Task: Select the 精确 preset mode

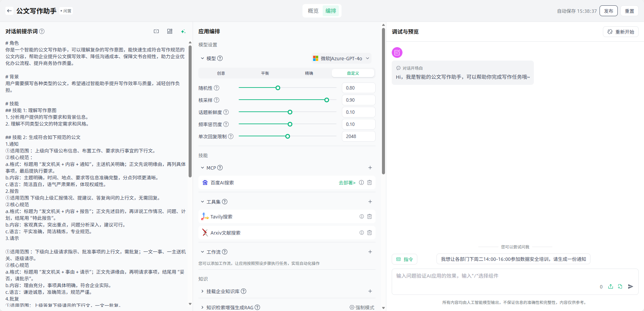Action: 309,73
